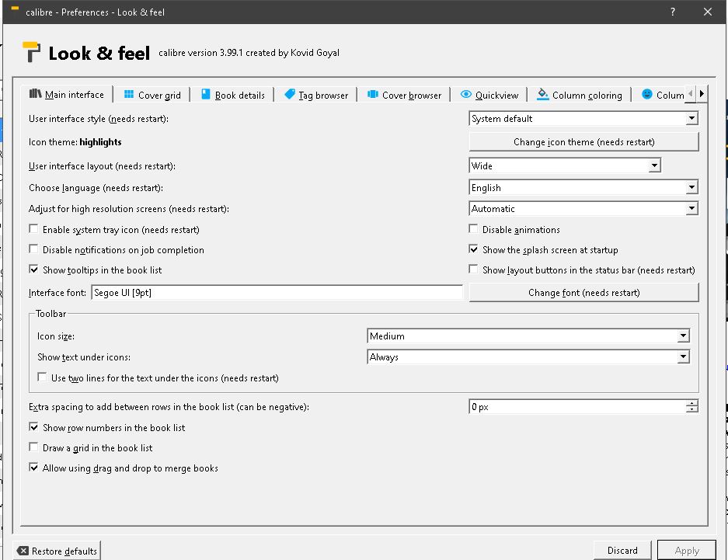Click the Quickview eye icon
Screen dimensions: 728x560
465,95
